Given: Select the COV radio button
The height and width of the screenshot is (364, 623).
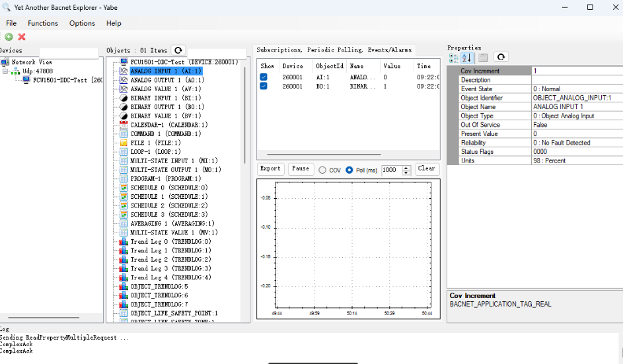Looking at the screenshot, I should [322, 170].
